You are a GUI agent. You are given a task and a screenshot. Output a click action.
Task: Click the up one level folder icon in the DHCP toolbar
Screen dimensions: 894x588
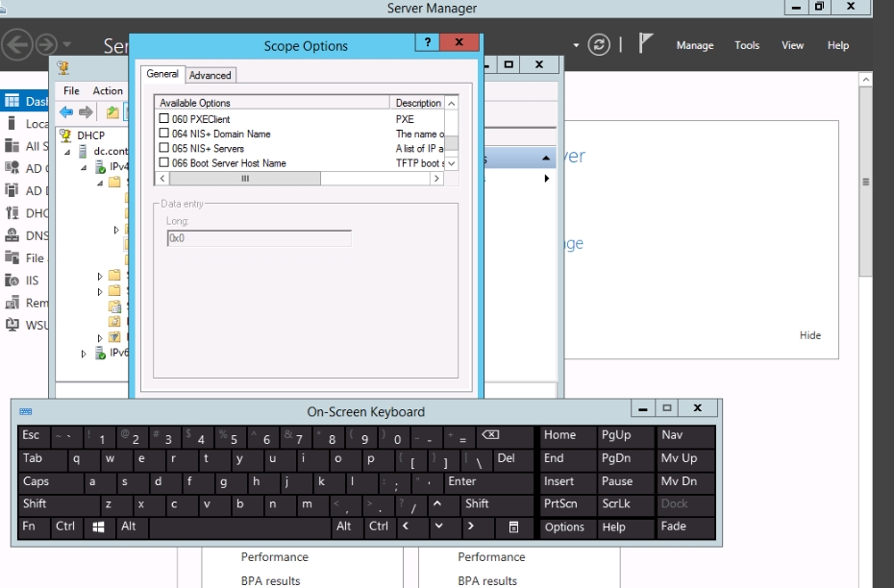pyautogui.click(x=112, y=112)
